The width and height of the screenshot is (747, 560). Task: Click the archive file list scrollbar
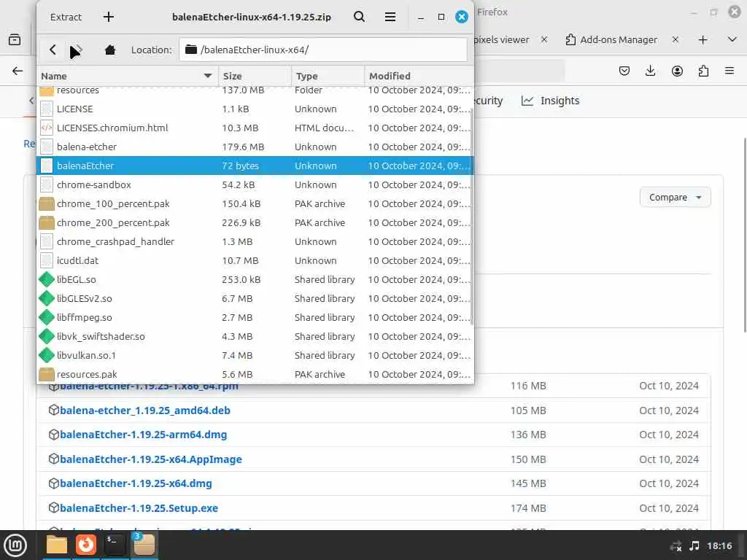point(472,217)
